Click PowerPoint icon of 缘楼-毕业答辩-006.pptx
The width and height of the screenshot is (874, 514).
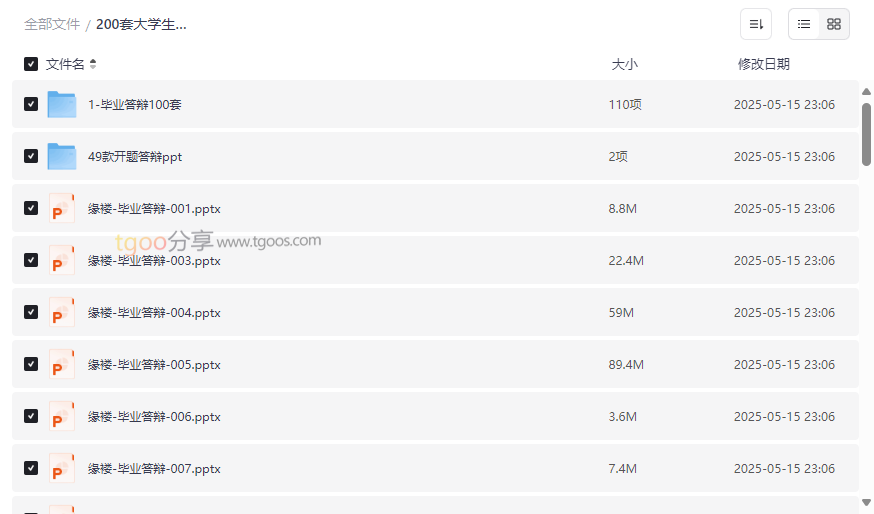62,417
